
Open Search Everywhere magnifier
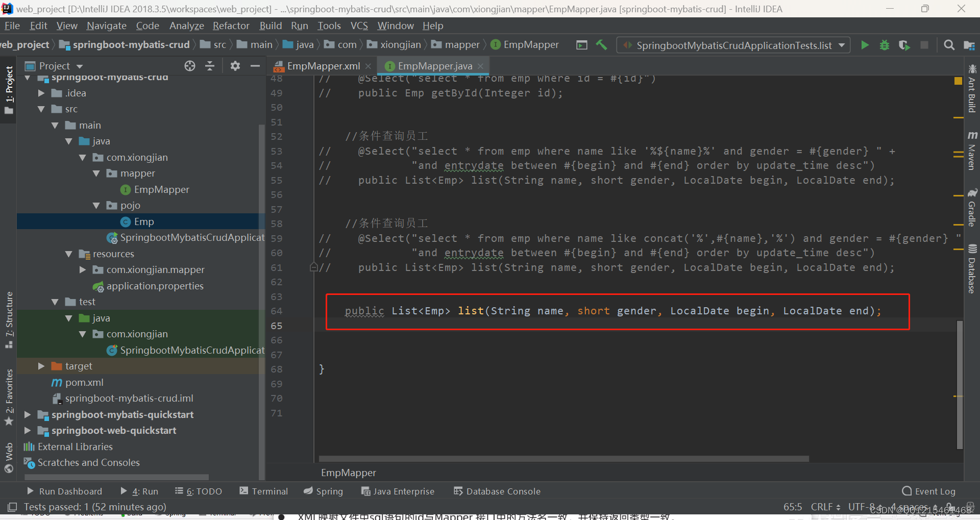(949, 45)
